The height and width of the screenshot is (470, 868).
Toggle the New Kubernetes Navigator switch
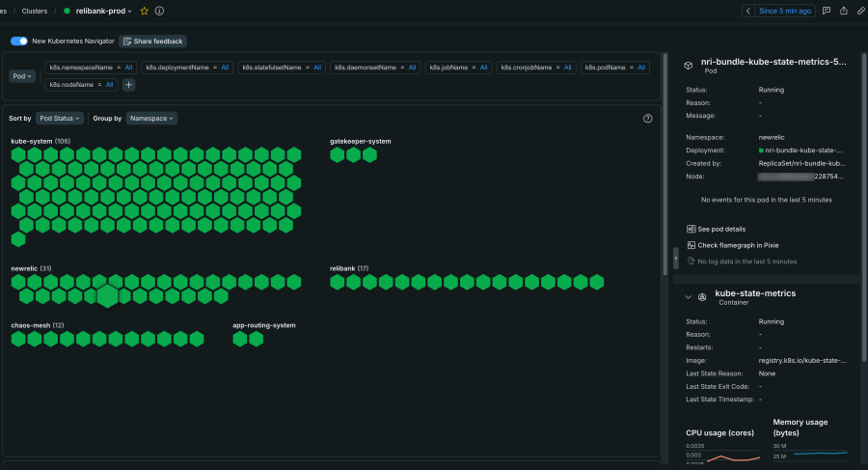point(19,41)
